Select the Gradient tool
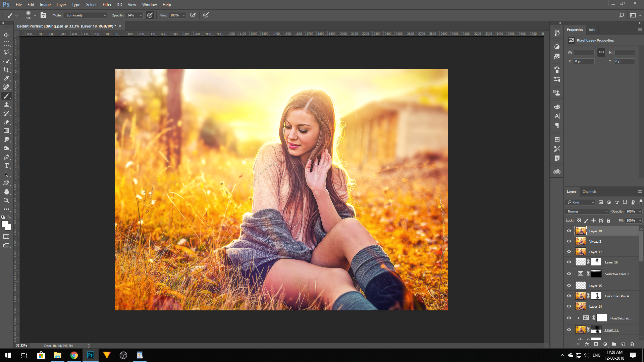The width and height of the screenshot is (644, 362). [6, 131]
